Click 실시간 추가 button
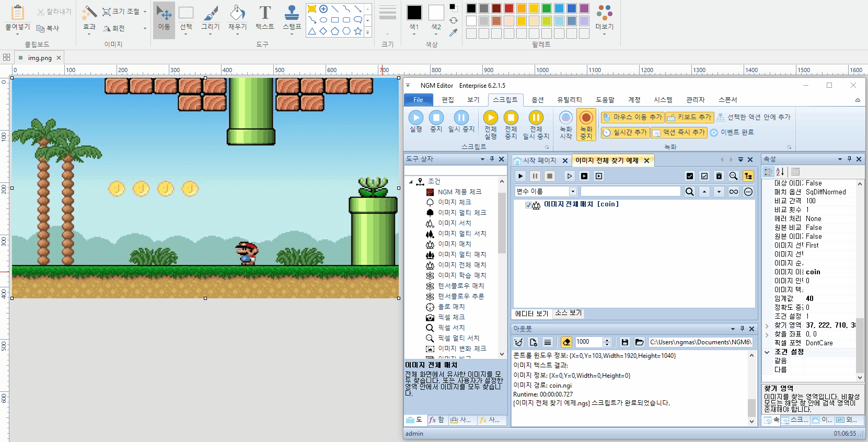 coord(624,133)
